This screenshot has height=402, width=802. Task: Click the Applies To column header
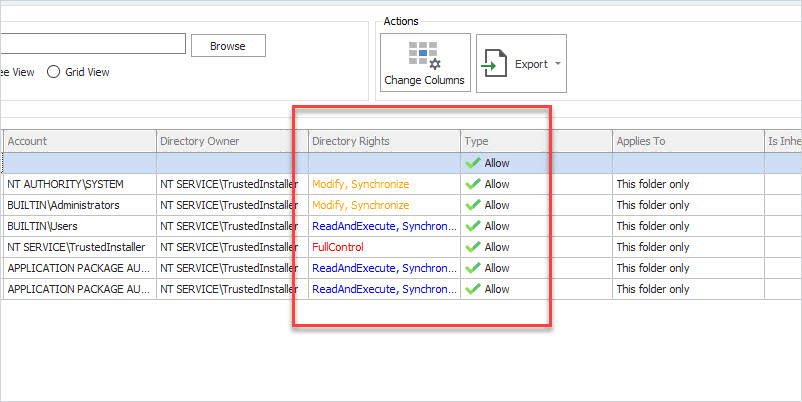click(x=688, y=141)
